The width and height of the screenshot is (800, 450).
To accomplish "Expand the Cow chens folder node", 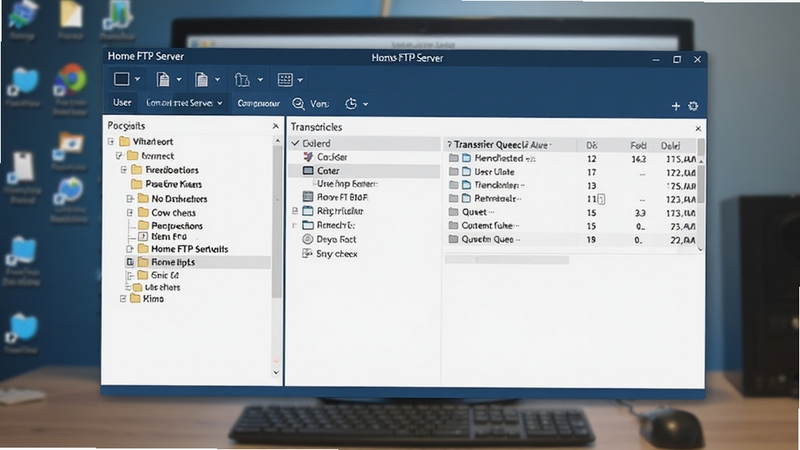I will 130,212.
